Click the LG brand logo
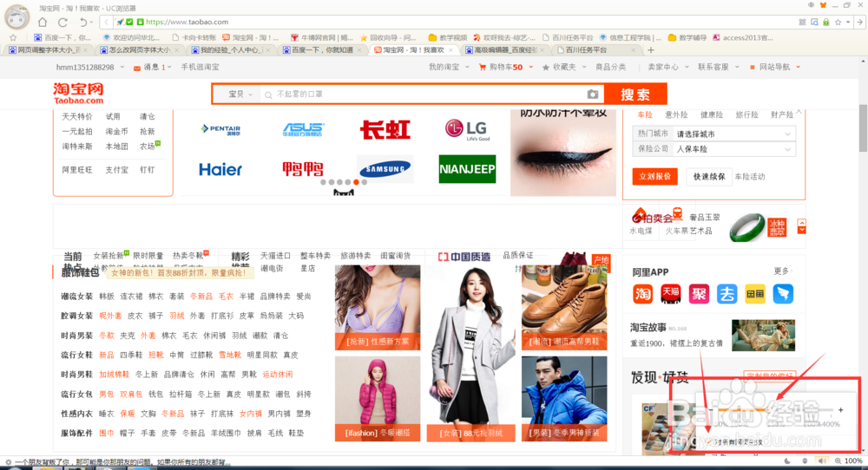The height and width of the screenshot is (470, 868). click(467, 129)
